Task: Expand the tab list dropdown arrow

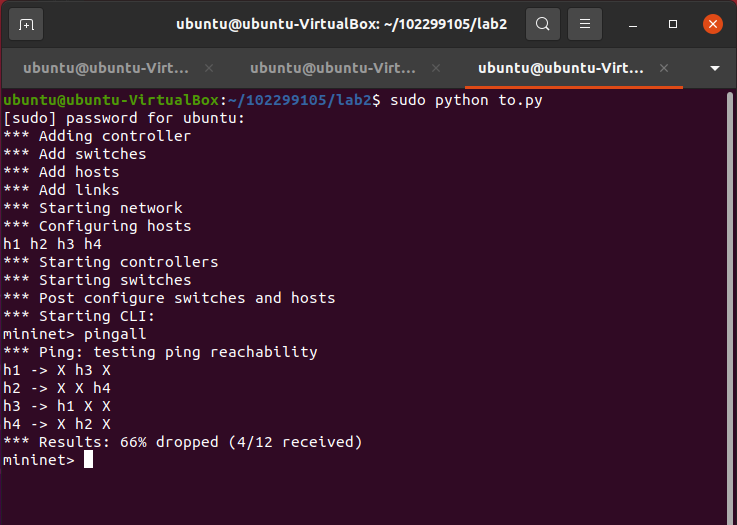Action: point(715,68)
